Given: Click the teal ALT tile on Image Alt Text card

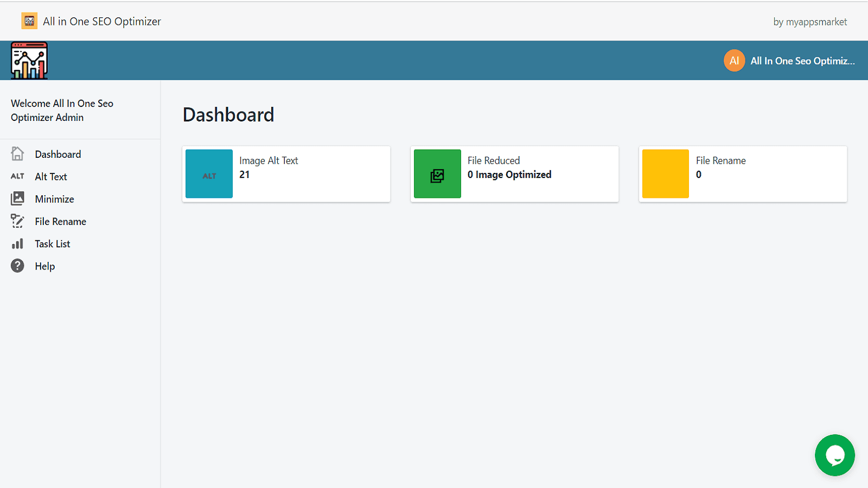Looking at the screenshot, I should tap(209, 174).
